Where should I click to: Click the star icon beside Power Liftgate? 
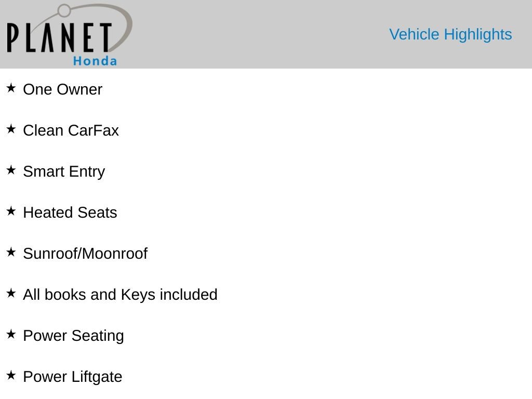(11, 375)
